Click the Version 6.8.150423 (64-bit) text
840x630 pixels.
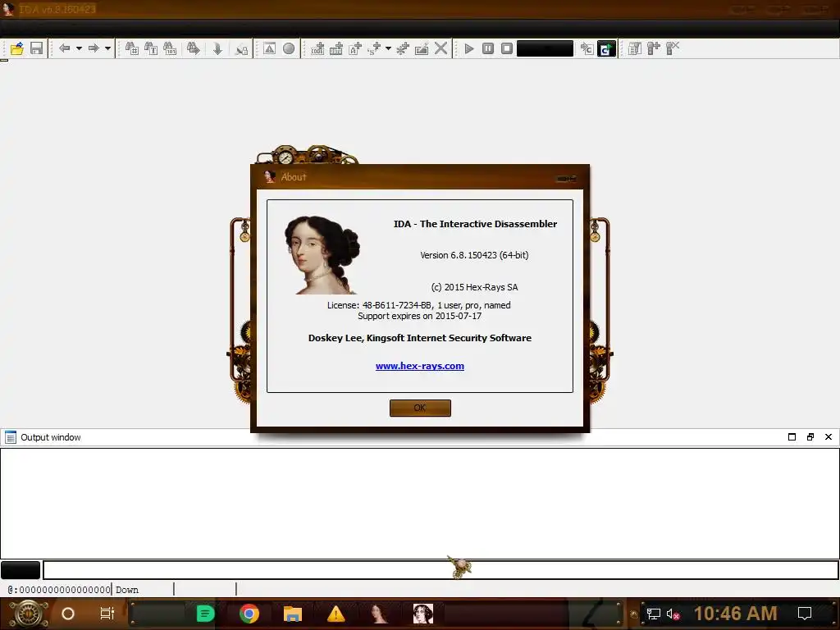click(474, 255)
